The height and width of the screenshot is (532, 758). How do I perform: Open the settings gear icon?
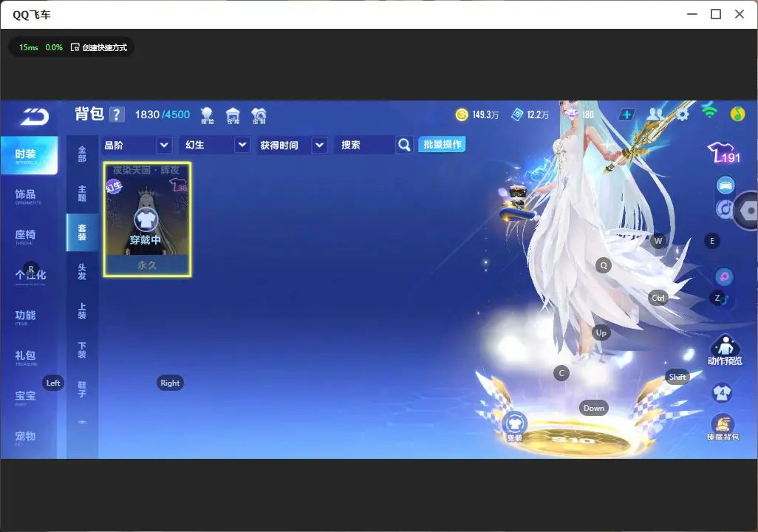tap(682, 115)
